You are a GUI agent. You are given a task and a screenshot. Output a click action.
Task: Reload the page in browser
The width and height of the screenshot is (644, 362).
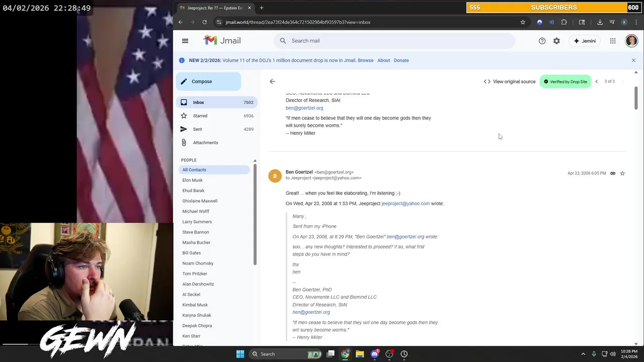click(x=204, y=22)
